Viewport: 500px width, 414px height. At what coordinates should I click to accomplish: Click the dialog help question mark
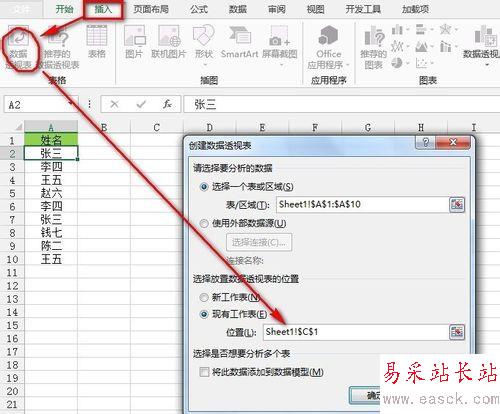click(x=425, y=142)
